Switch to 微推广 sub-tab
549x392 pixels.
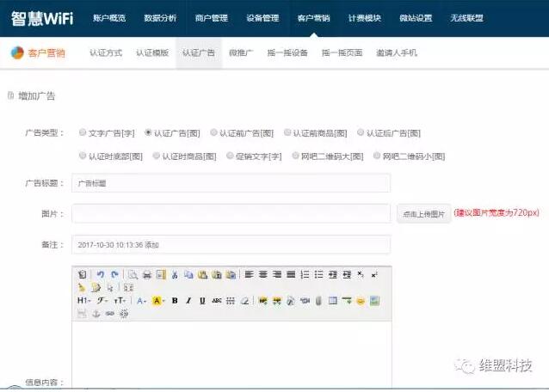pos(241,52)
